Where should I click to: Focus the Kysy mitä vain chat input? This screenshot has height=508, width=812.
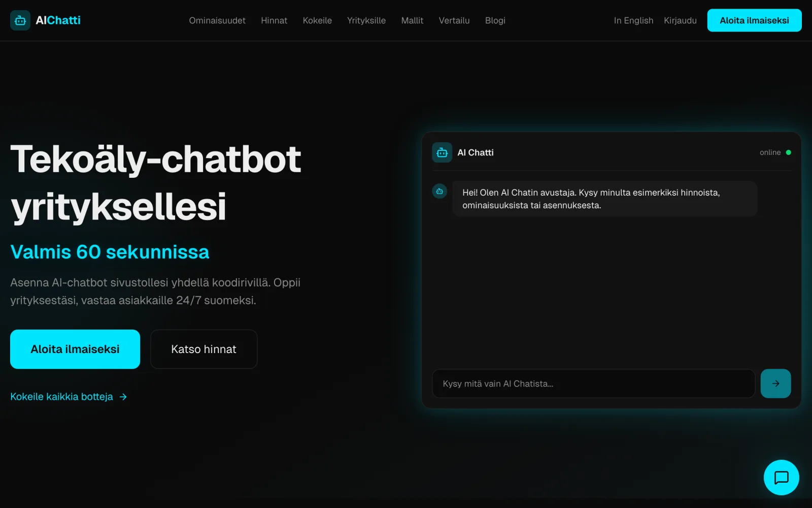(x=593, y=384)
